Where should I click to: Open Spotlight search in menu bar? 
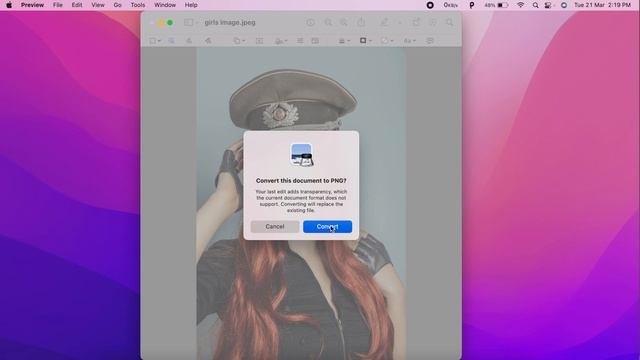[535, 5]
